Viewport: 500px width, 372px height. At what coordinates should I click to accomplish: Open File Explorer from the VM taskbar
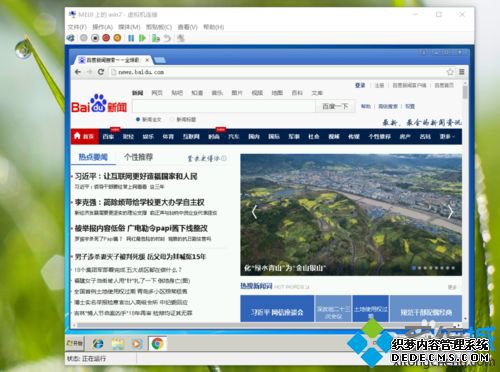(118, 343)
